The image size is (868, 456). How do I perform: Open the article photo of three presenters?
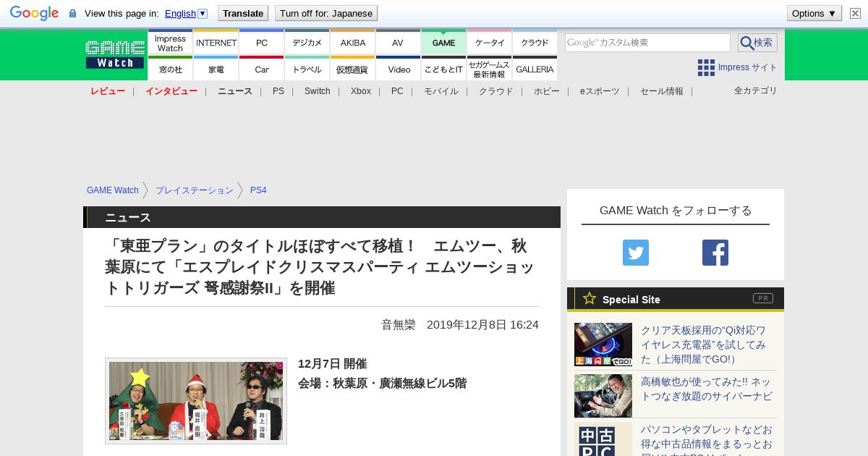[x=196, y=401]
